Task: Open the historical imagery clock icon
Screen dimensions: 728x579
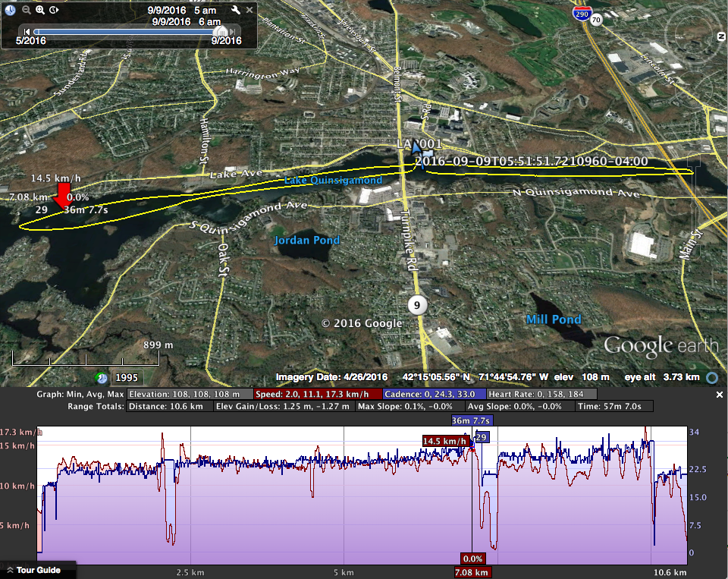Action: (9, 10)
